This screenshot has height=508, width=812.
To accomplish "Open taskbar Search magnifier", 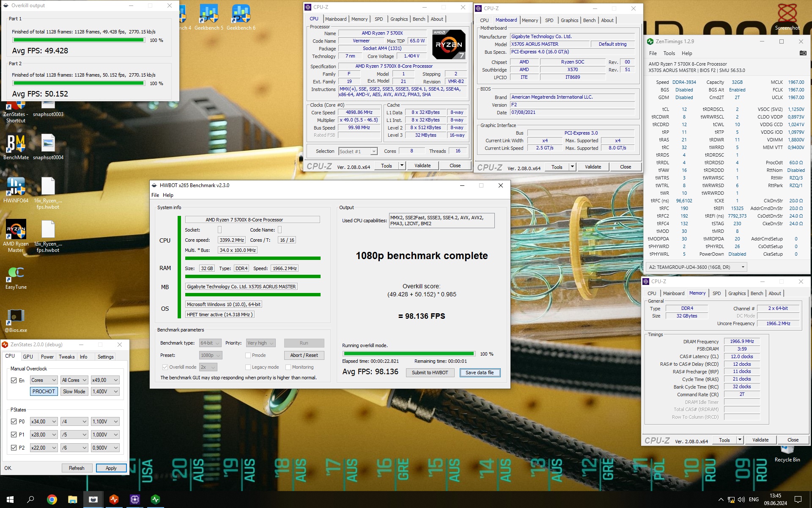I will [x=30, y=500].
